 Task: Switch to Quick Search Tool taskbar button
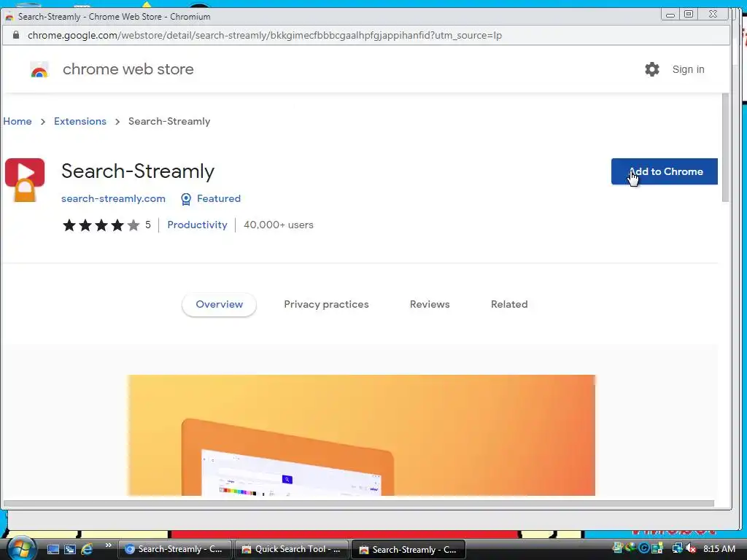click(292, 550)
